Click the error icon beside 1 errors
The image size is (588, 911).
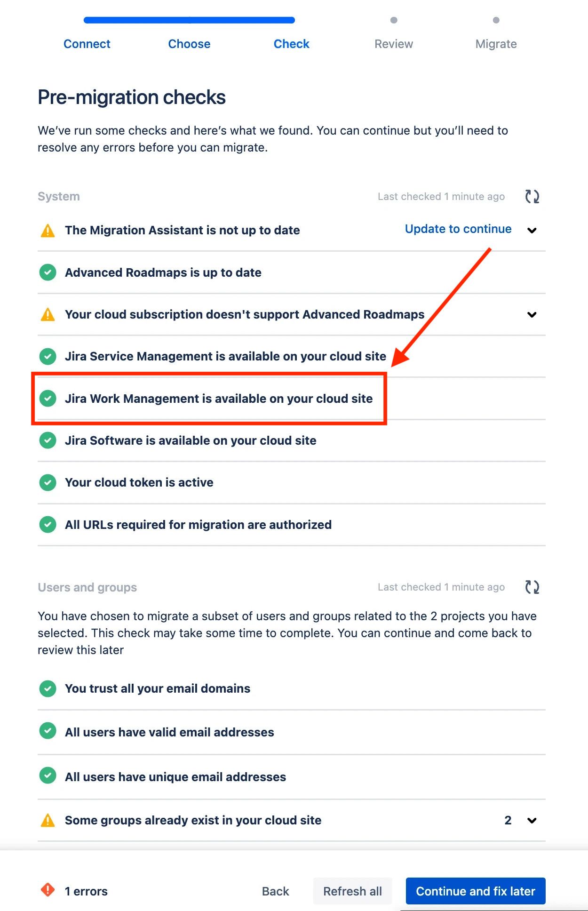coord(48,891)
